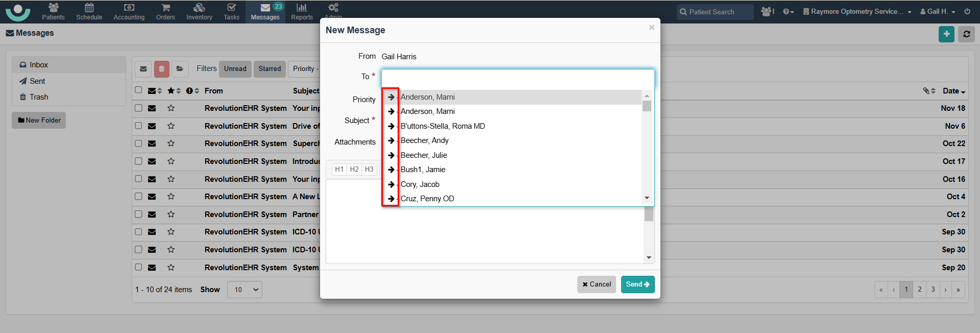The width and height of the screenshot is (980, 333).
Task: Click the mark as read envelope icon
Action: coord(143,69)
